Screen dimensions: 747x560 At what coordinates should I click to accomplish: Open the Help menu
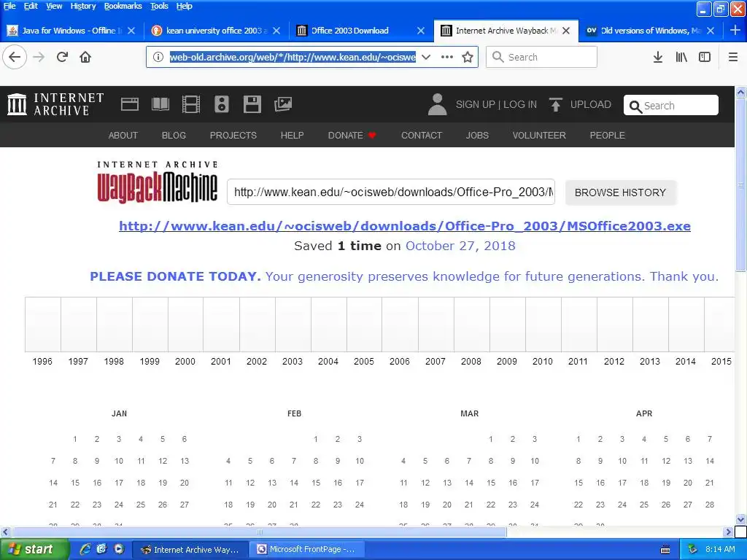[x=185, y=6]
